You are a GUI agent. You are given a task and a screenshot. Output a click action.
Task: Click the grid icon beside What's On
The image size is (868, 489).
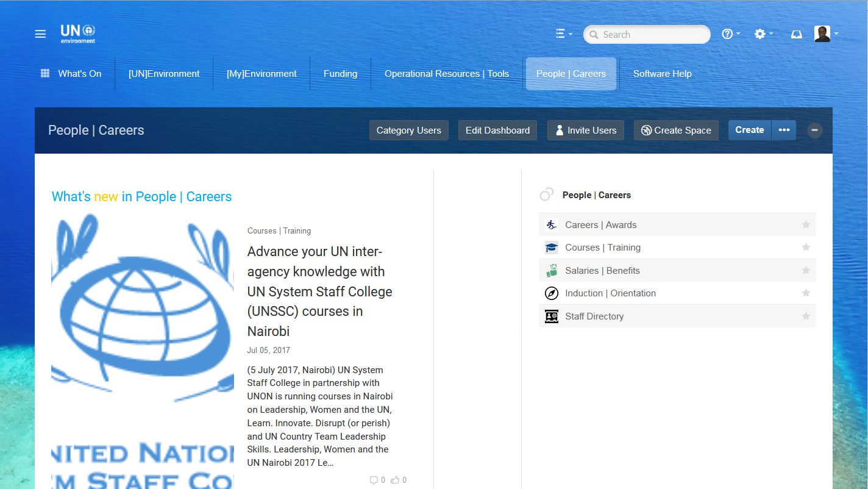click(45, 73)
